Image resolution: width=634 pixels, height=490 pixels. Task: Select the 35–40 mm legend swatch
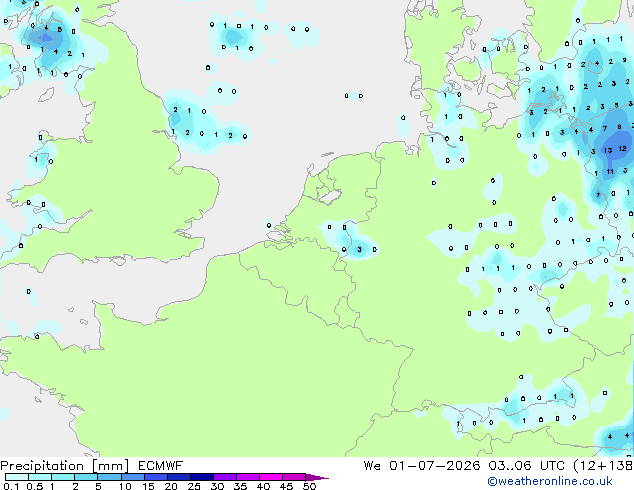pyautogui.click(x=248, y=477)
